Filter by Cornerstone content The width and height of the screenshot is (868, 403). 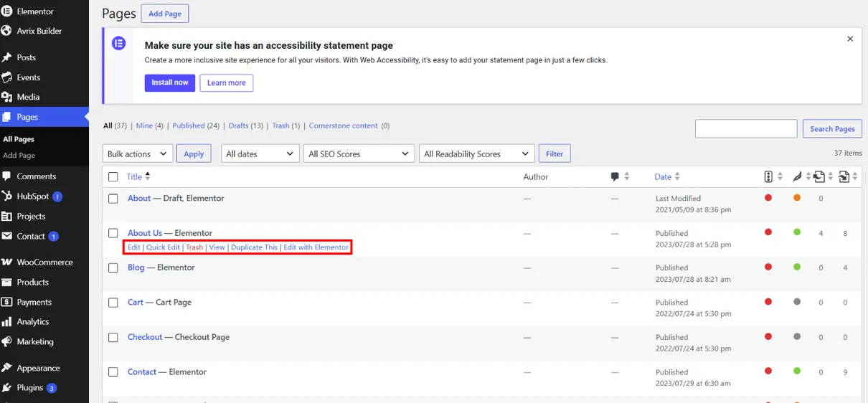coord(343,125)
